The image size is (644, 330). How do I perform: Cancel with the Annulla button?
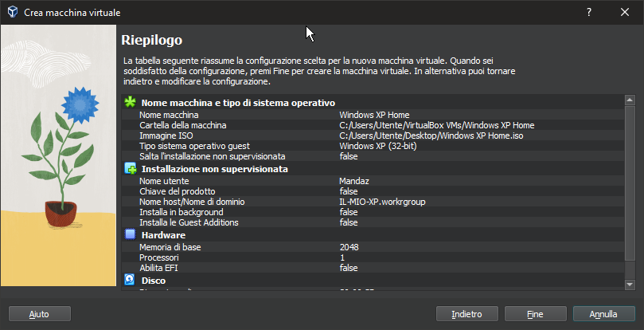coord(603,314)
